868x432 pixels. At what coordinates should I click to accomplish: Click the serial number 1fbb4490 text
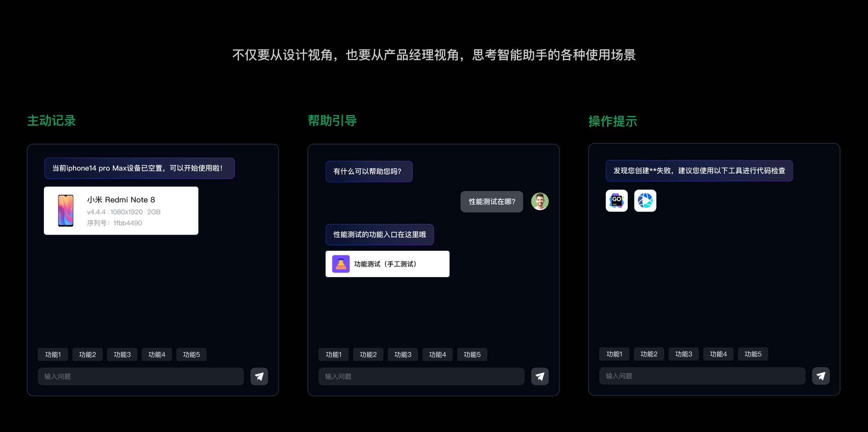(x=127, y=223)
